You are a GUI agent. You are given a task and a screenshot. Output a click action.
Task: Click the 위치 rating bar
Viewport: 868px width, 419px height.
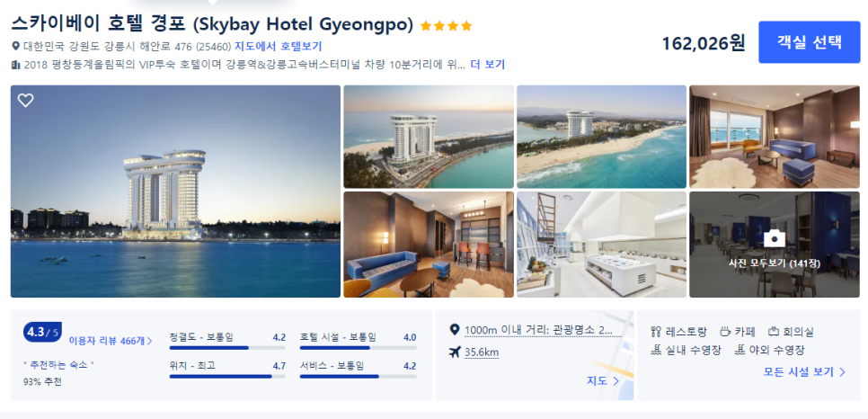pyautogui.click(x=227, y=377)
